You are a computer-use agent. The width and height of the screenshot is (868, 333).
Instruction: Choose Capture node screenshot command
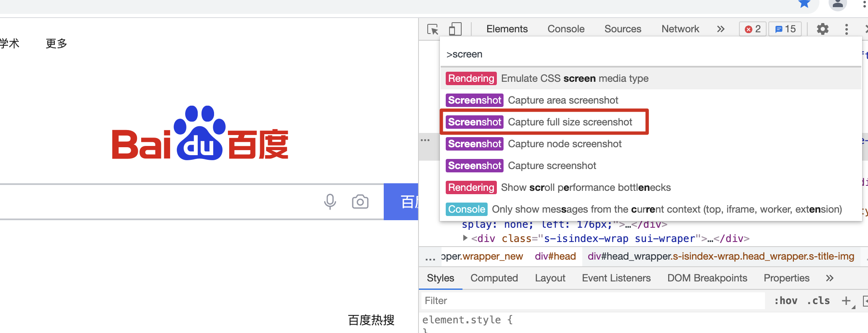pos(651,144)
